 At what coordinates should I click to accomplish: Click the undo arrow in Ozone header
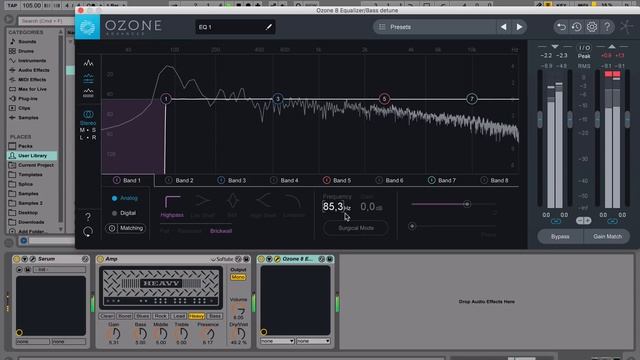pyautogui.click(x=561, y=27)
